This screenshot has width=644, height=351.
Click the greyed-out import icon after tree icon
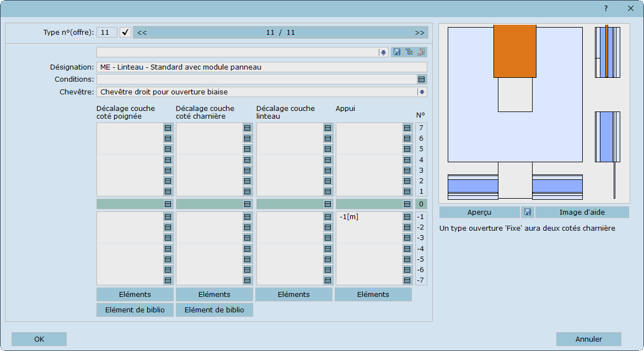[x=421, y=52]
